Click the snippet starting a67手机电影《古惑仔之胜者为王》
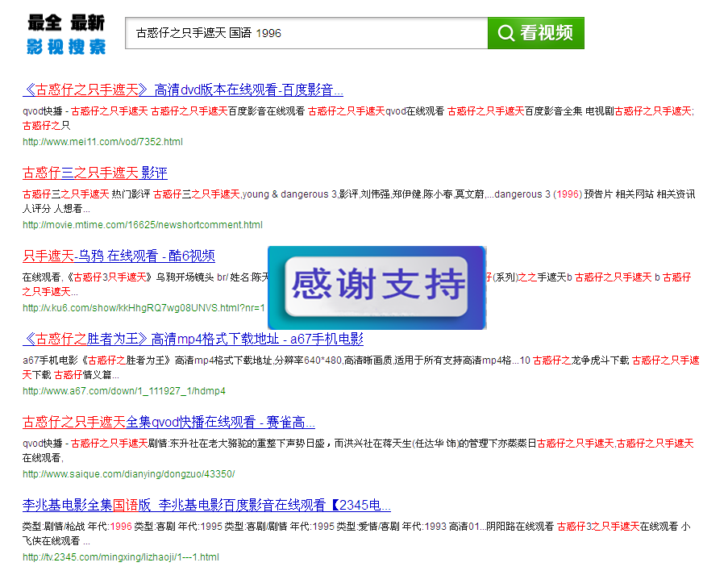Screen dimensions: 728x575 pos(360,368)
